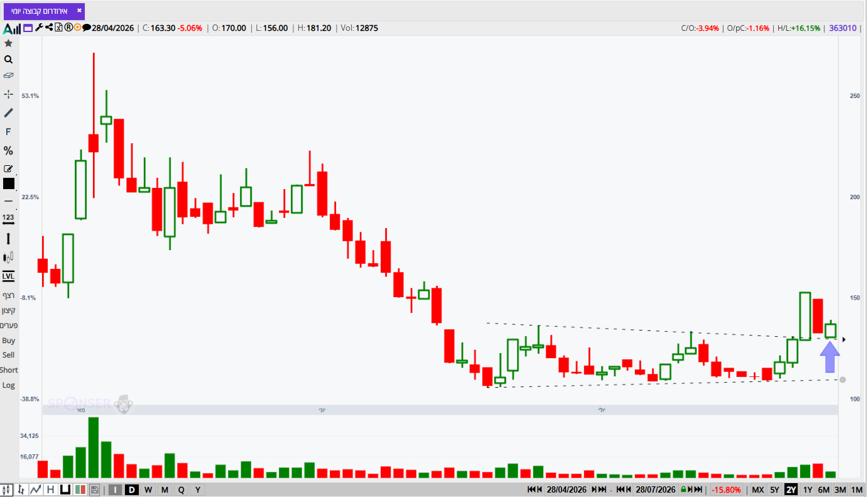Select the F Fibonacci tool
This screenshot has width=868, height=497.
tap(8, 132)
